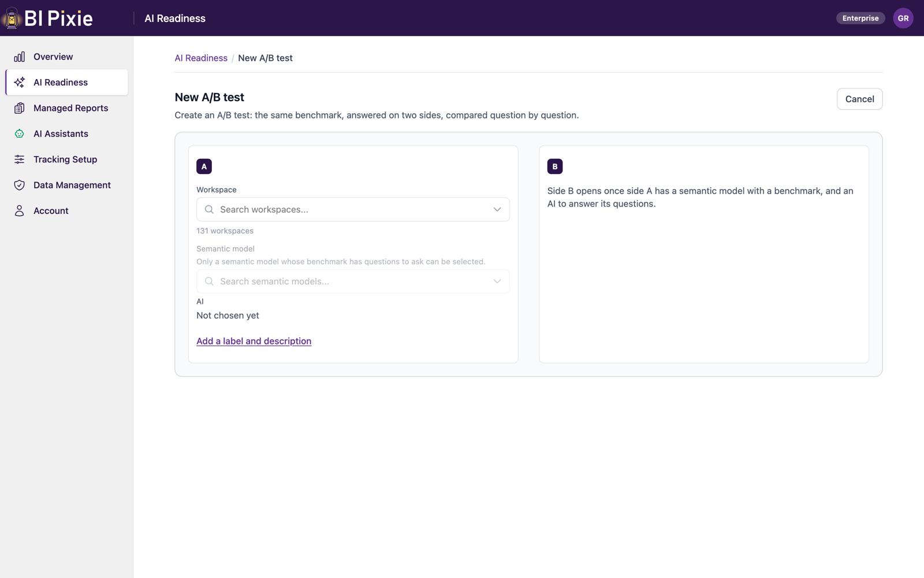Viewport: 924px width, 578px height.
Task: Follow the AI Readiness breadcrumb link
Action: (201, 58)
